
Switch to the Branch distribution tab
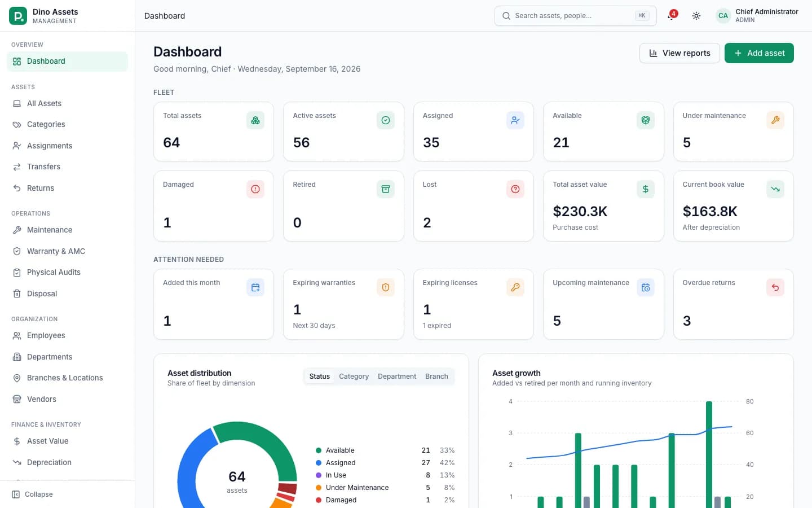(436, 376)
